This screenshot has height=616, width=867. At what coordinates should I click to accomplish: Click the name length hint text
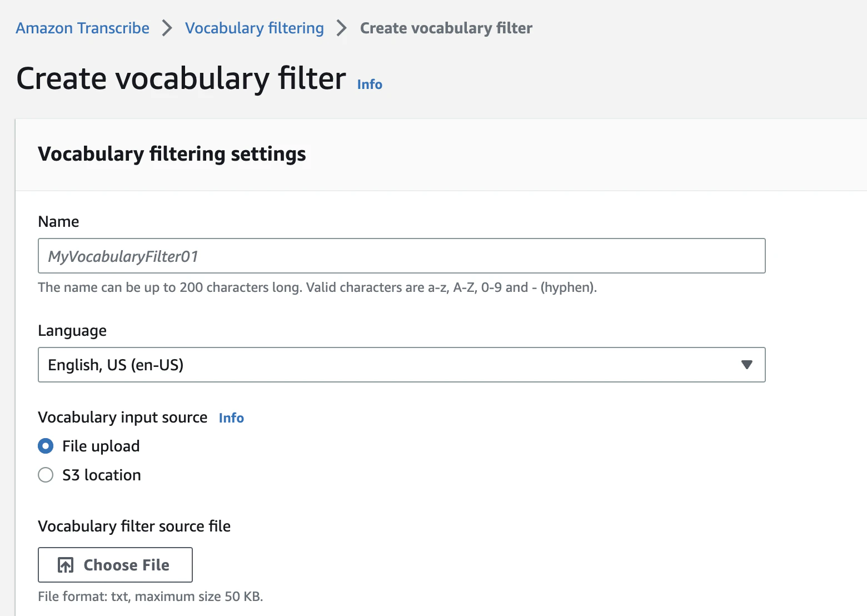tap(317, 287)
